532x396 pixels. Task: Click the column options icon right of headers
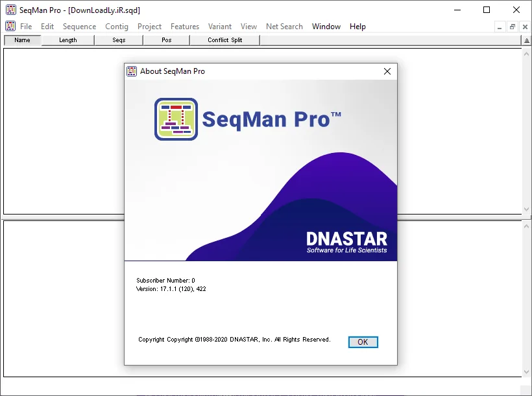click(526, 40)
